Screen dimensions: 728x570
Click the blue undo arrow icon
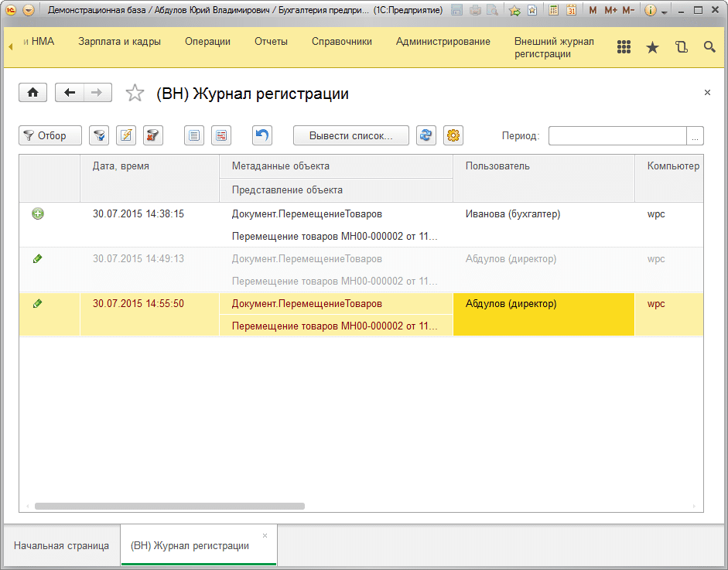(x=262, y=135)
